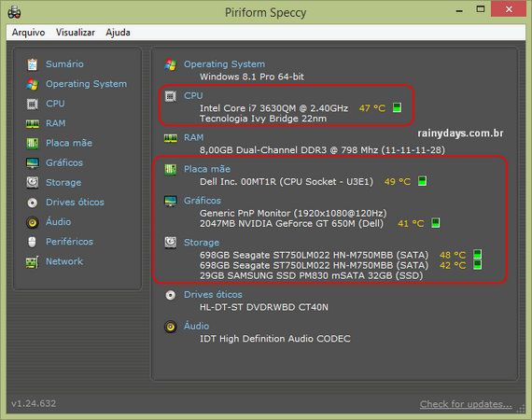Click the Sumário clipboard icon in sidebar
The image size is (532, 420).
point(33,64)
